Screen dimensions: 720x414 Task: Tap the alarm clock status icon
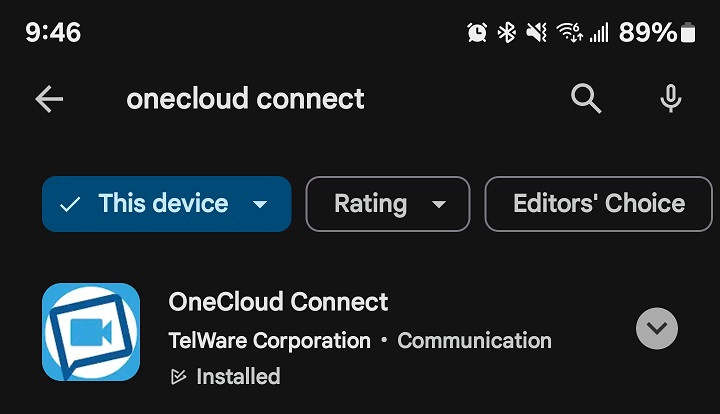[477, 33]
